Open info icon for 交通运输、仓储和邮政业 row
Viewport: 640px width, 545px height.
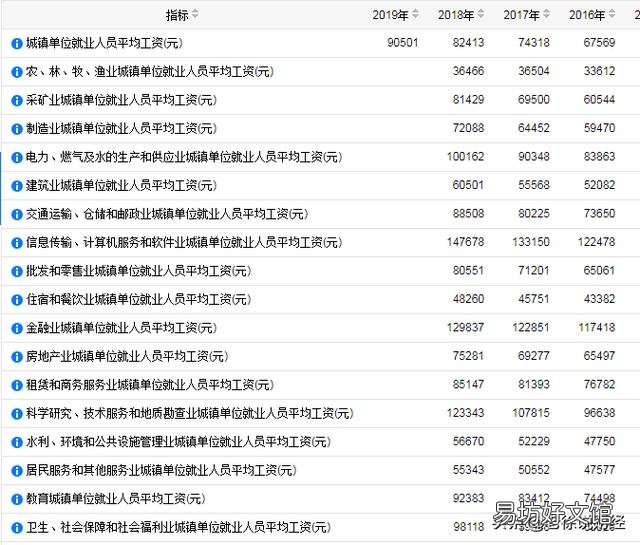click(16, 214)
